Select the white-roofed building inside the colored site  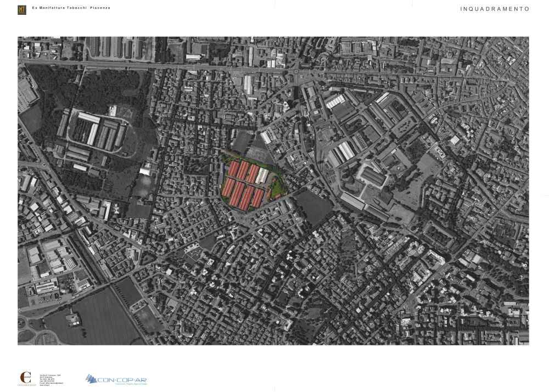262,176
